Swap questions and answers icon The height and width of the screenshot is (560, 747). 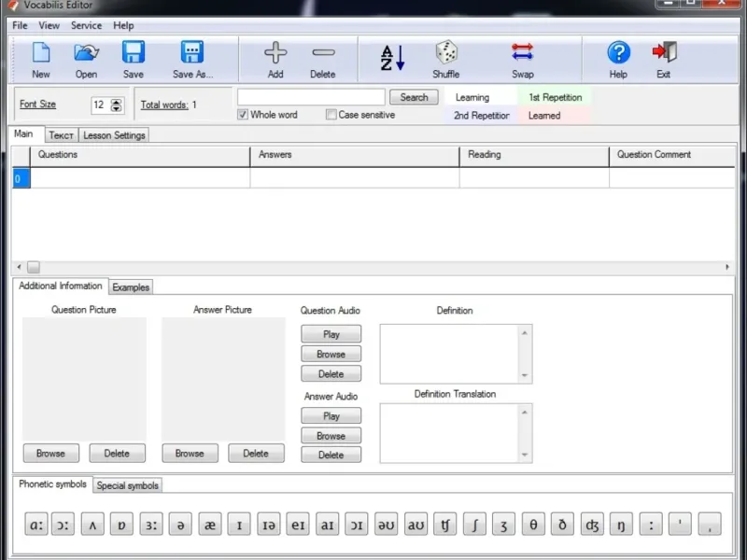523,60
